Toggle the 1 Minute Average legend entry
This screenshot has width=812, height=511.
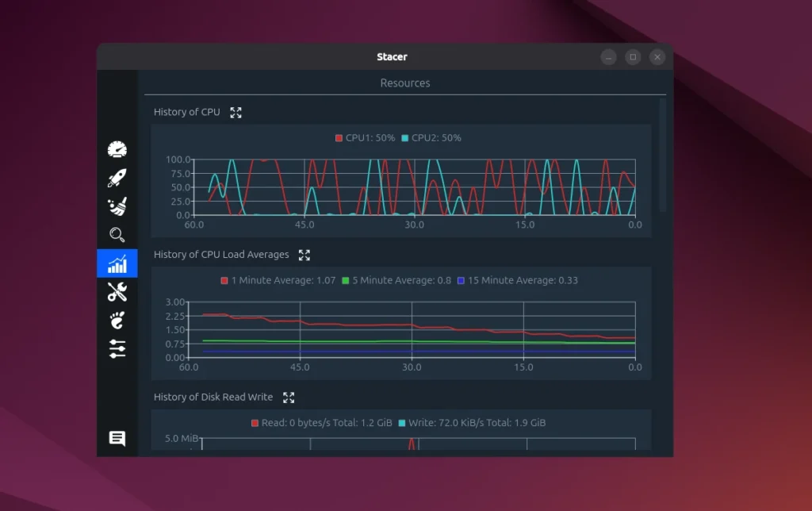pyautogui.click(x=278, y=281)
